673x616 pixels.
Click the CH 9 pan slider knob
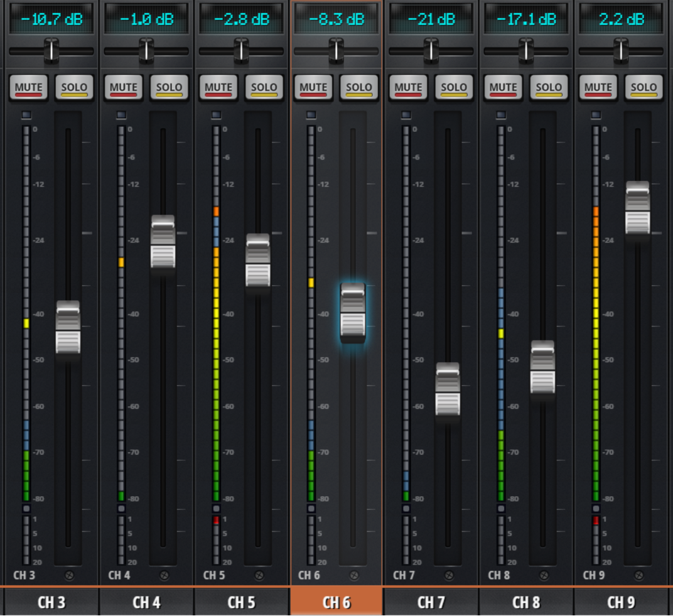point(621,50)
